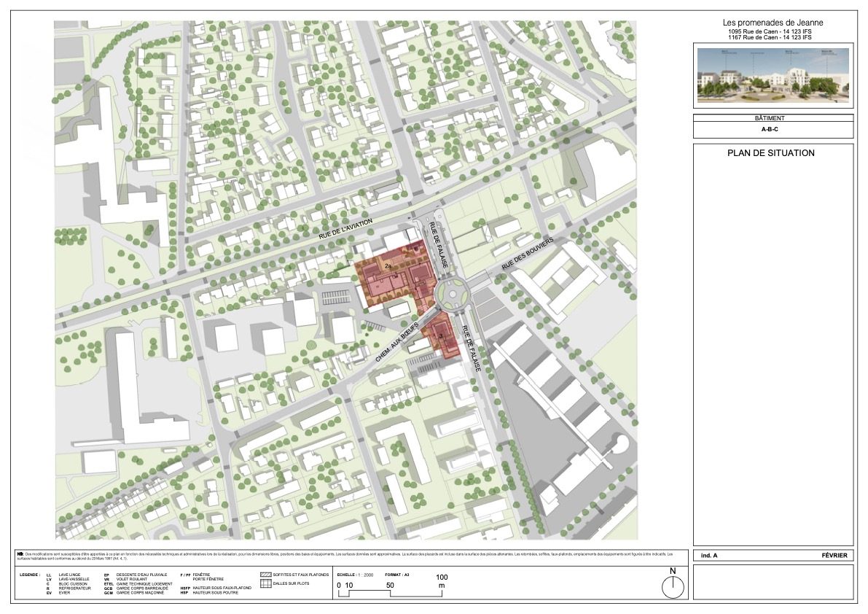Select the red highlighted plot labeled 2a
Image resolution: width=868 pixels, height=614 pixels.
[386, 276]
